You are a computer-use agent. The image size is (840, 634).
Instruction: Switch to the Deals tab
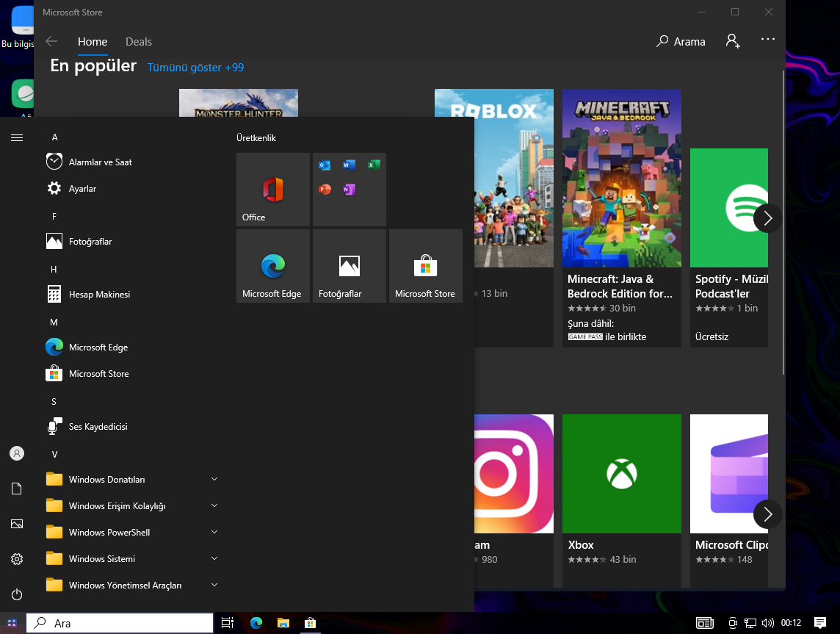click(x=139, y=42)
